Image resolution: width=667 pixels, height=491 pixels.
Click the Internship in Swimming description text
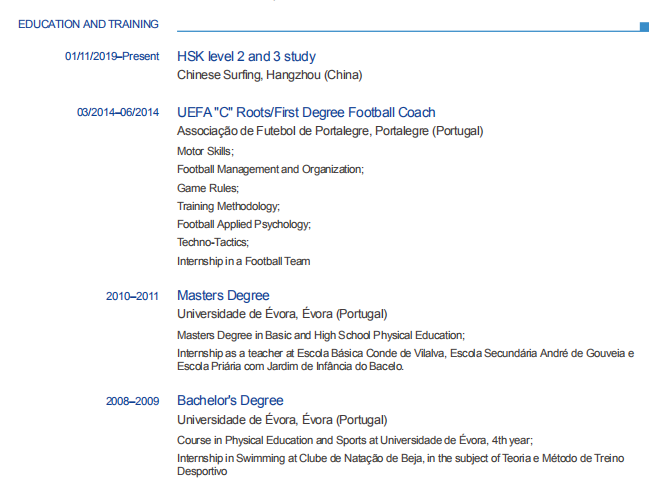pos(400,464)
